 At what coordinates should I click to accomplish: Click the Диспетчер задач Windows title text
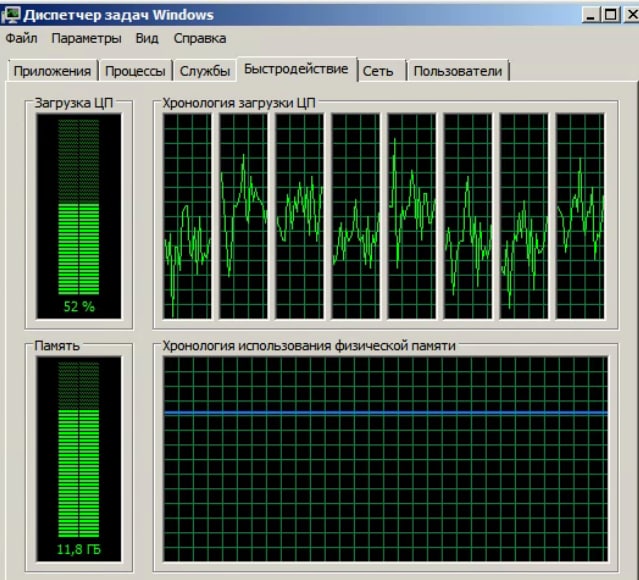118,15
